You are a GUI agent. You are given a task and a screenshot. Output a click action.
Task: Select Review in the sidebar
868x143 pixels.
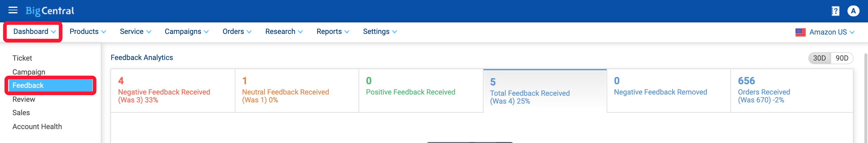(x=24, y=99)
